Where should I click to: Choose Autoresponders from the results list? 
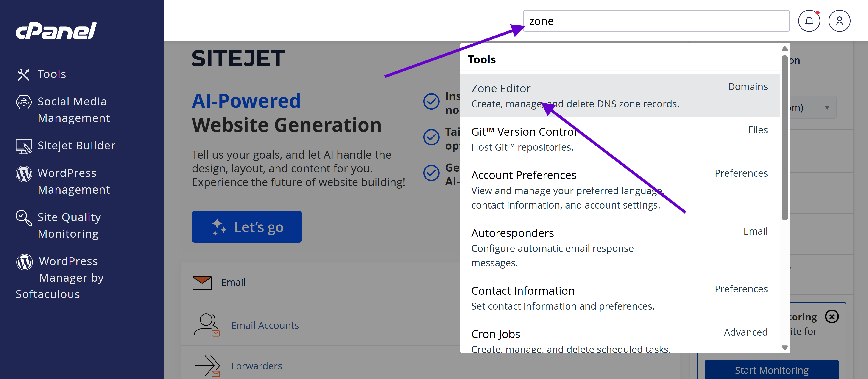point(512,233)
